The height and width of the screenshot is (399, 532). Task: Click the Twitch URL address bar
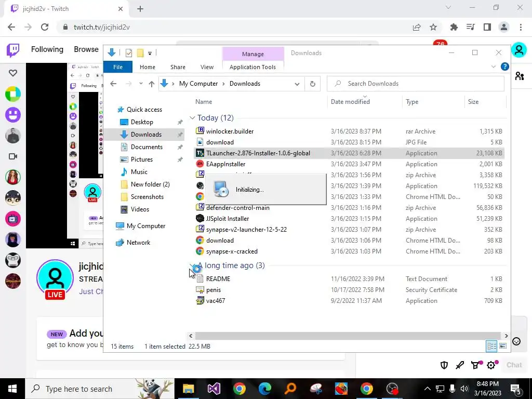click(234, 27)
